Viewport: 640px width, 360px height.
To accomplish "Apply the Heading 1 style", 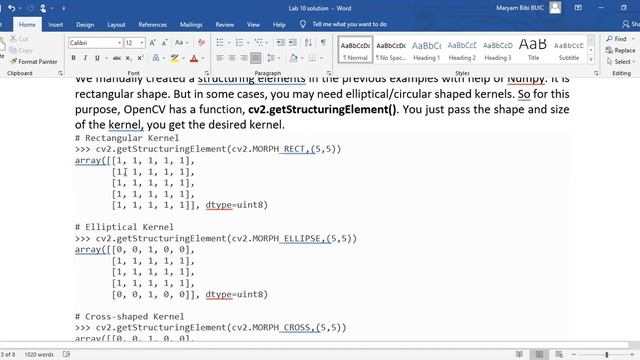I will [x=427, y=51].
